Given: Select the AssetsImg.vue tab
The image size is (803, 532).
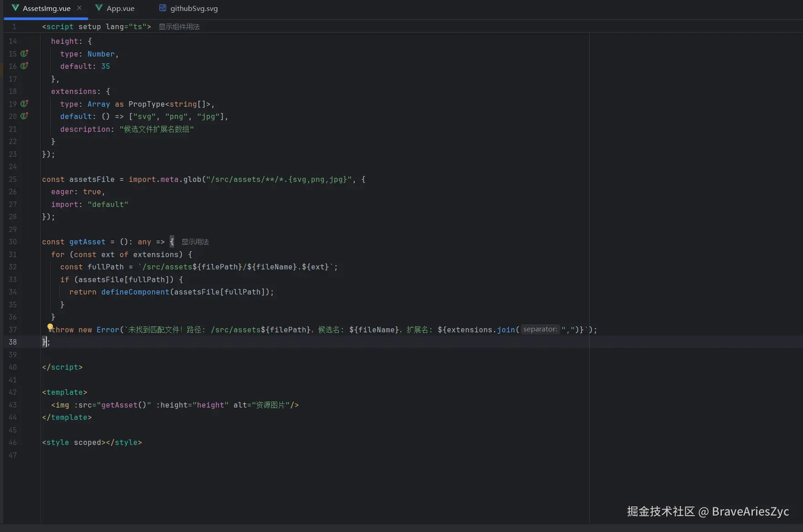Looking at the screenshot, I should pos(46,8).
